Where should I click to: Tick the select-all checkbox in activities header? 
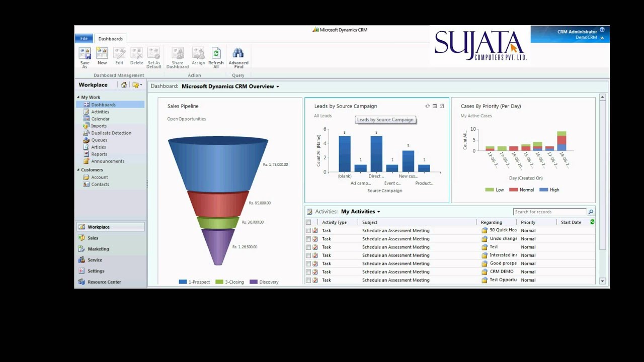(308, 222)
